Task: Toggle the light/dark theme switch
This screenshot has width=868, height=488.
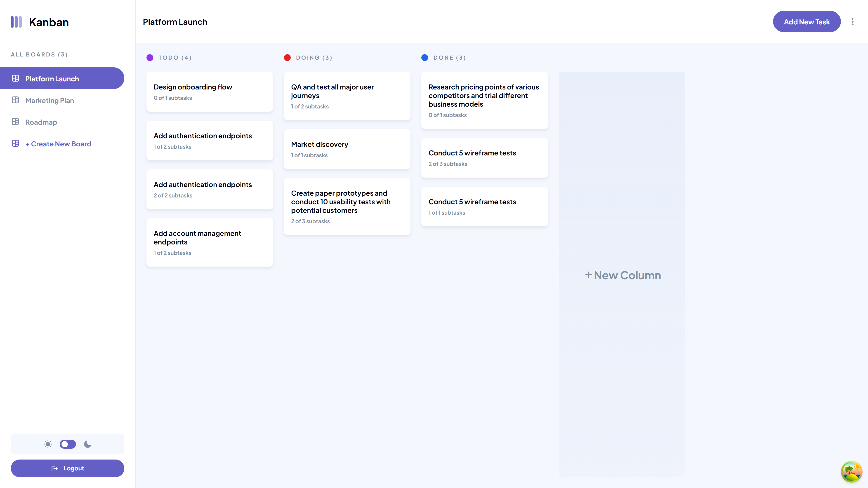Action: tap(68, 444)
